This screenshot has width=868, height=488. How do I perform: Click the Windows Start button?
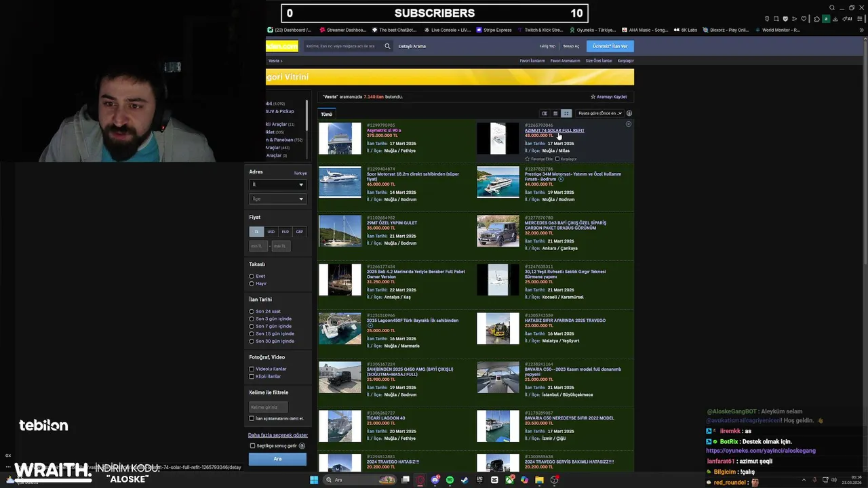point(314,480)
